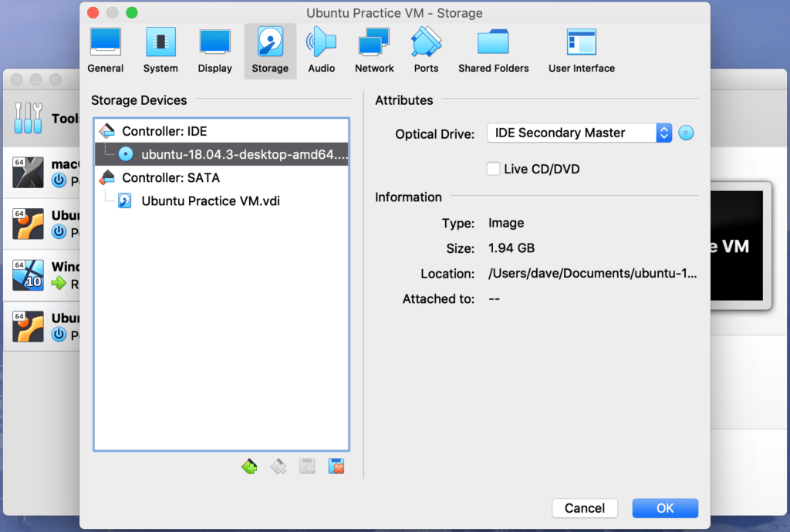Click the remove selected storage attachment icon
Image resolution: width=790 pixels, height=532 pixels.
[336, 466]
